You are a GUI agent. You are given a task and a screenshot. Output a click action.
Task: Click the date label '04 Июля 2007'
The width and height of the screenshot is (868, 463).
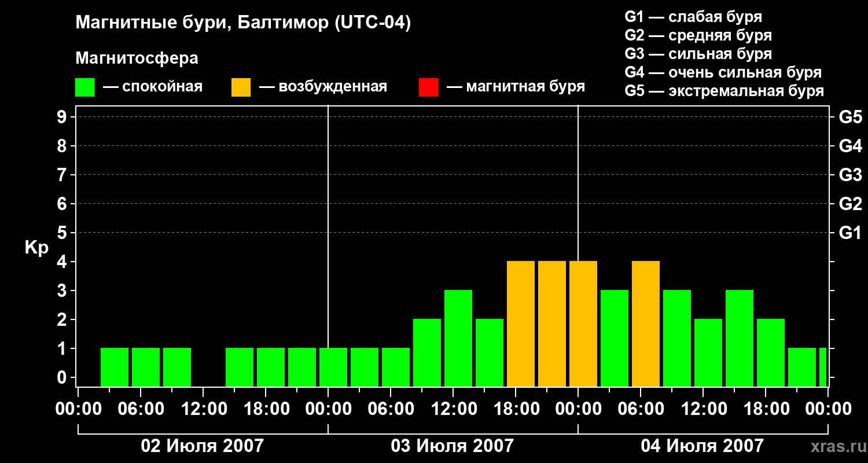point(703,446)
